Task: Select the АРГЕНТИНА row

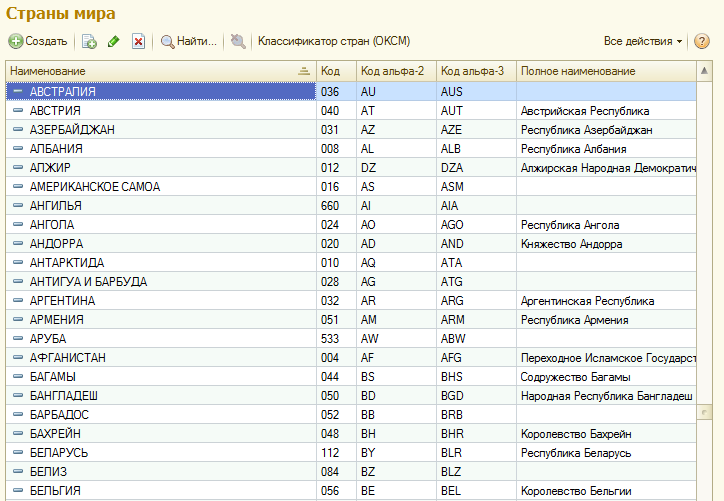Action: point(351,301)
